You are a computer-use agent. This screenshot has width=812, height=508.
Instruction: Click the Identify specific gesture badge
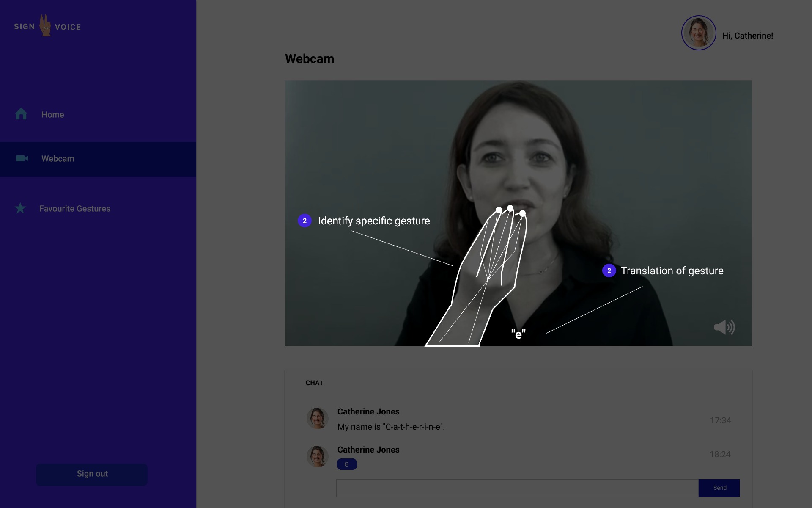click(304, 221)
